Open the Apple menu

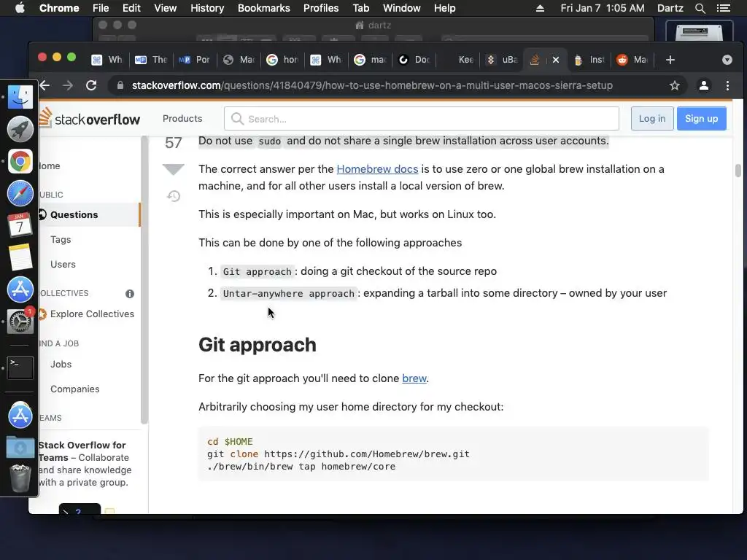point(20,8)
